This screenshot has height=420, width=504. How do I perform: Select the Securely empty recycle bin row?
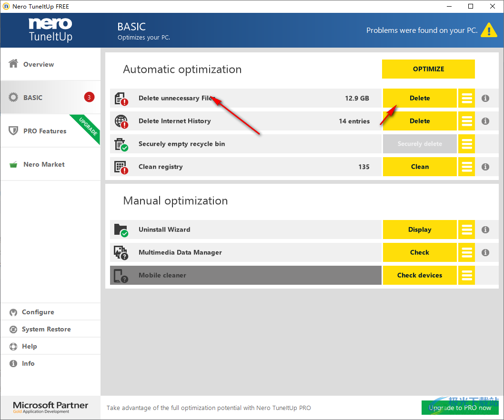pyautogui.click(x=246, y=144)
